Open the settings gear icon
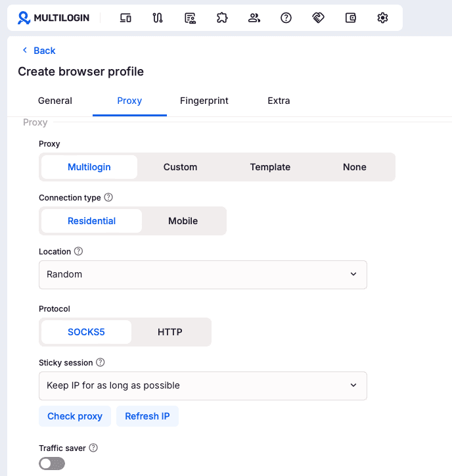Image resolution: width=452 pixels, height=476 pixels. tap(382, 18)
